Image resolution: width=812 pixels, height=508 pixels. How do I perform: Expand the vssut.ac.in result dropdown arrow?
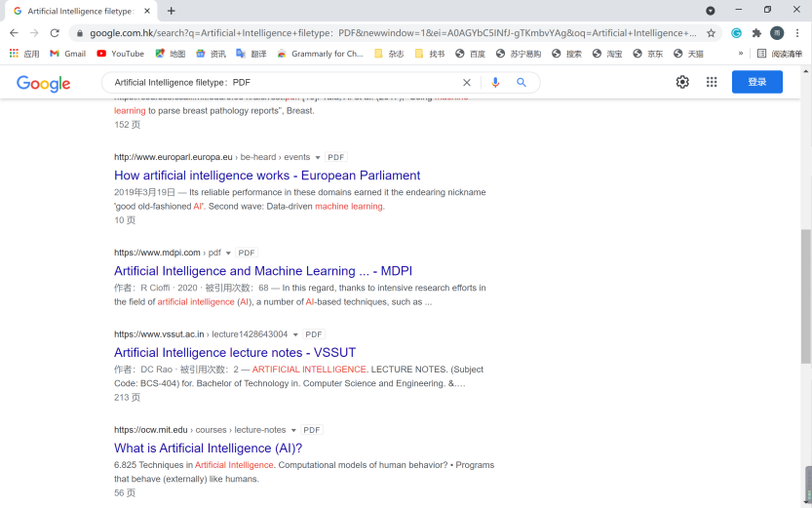pos(295,335)
